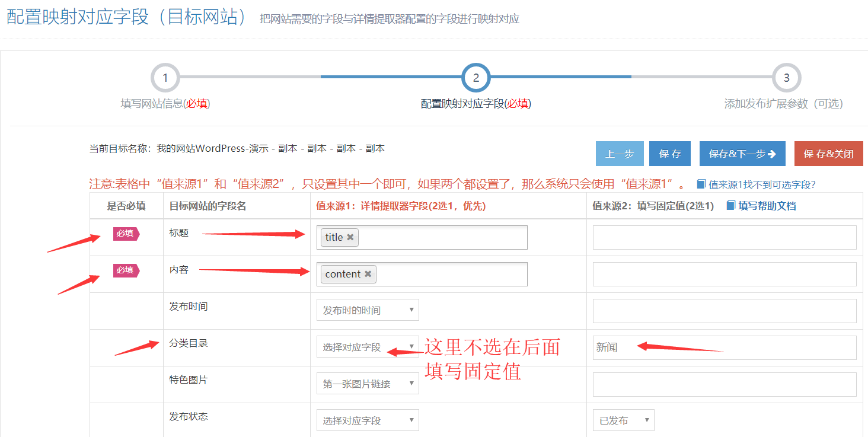Click the 保存 button
The width and height of the screenshot is (868, 437).
point(670,154)
